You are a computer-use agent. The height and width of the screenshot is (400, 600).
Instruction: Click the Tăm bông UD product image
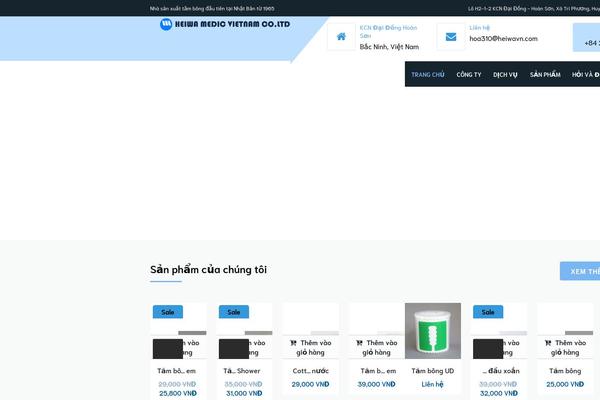[x=433, y=331]
